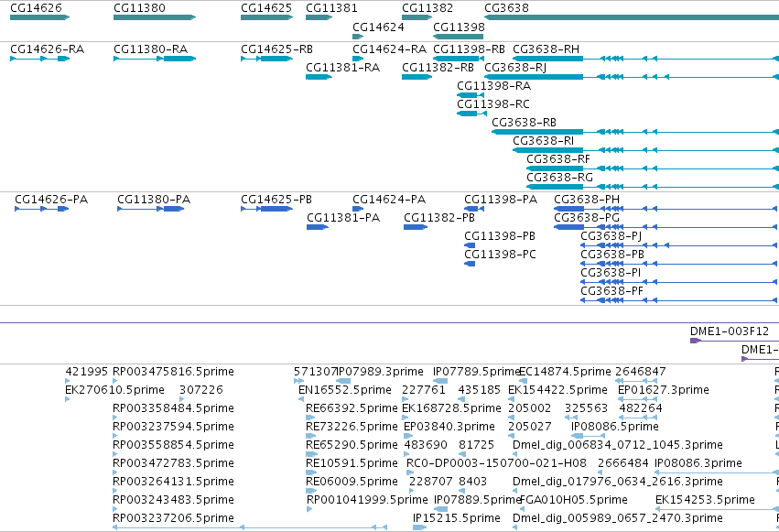Click protein label CG14625-PB
The height and width of the screenshot is (532, 779).
coord(276,200)
